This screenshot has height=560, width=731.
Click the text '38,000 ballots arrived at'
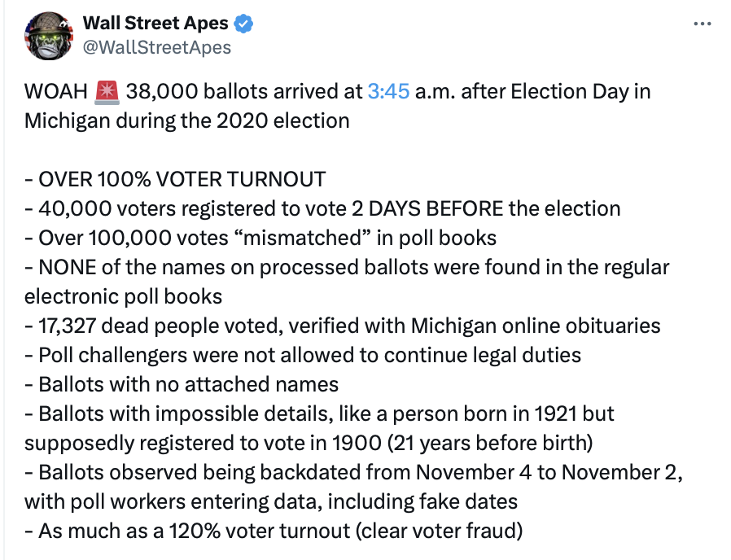pos(243,91)
